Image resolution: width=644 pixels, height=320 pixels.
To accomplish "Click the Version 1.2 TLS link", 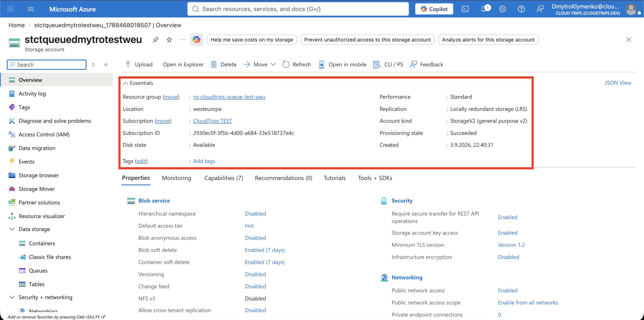I will point(511,245).
